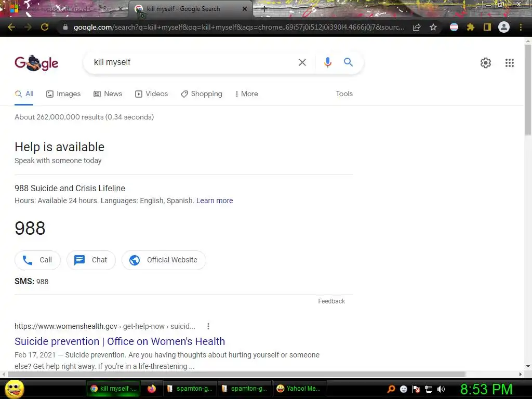Click the scrollbar's down arrow
This screenshot has width=532, height=399.
[528, 366]
